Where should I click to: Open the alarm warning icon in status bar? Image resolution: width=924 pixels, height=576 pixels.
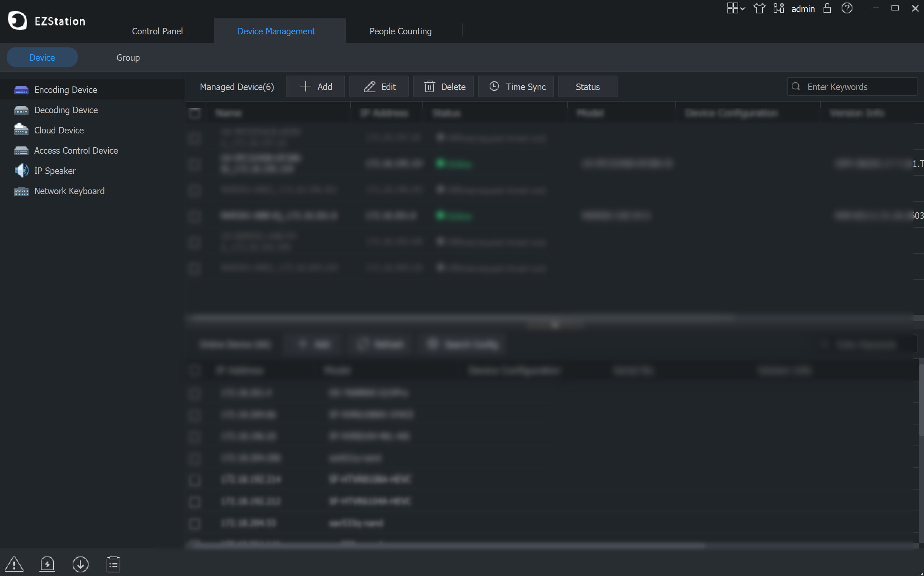(14, 564)
